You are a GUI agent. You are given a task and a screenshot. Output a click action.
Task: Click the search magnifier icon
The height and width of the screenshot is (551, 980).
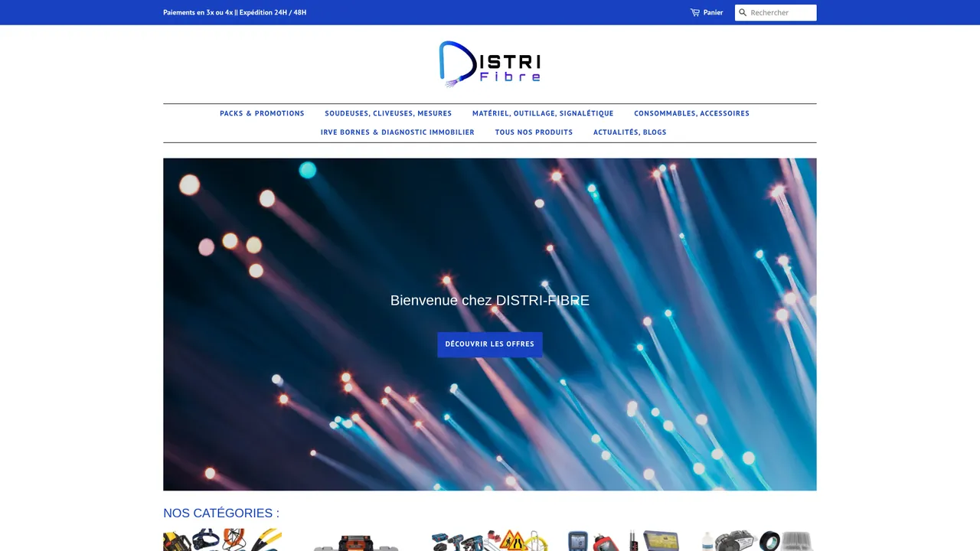click(743, 12)
